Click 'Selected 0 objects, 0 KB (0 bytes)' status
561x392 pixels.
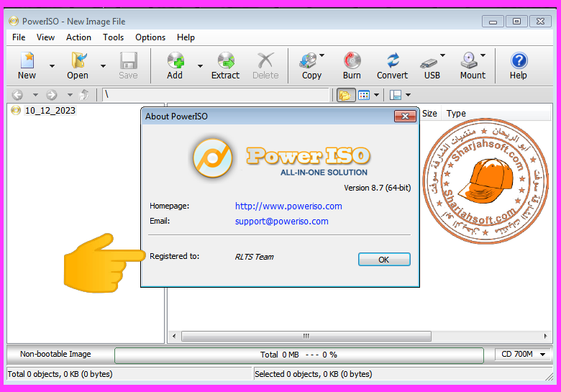313,374
